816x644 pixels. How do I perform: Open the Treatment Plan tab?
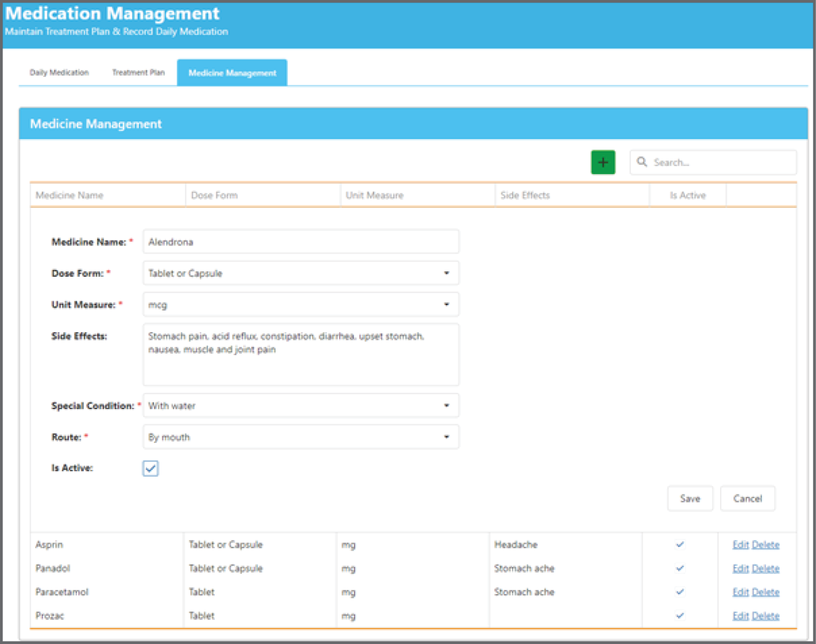137,72
